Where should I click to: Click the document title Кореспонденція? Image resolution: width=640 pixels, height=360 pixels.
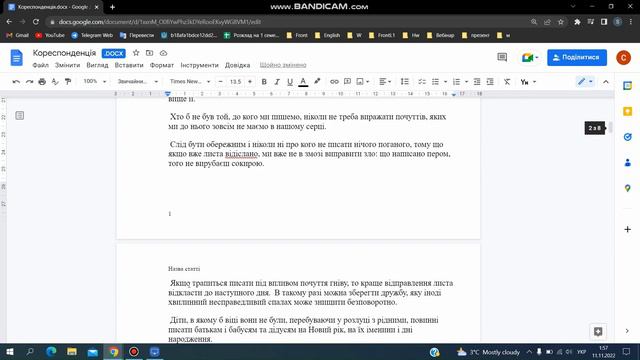coord(64,53)
